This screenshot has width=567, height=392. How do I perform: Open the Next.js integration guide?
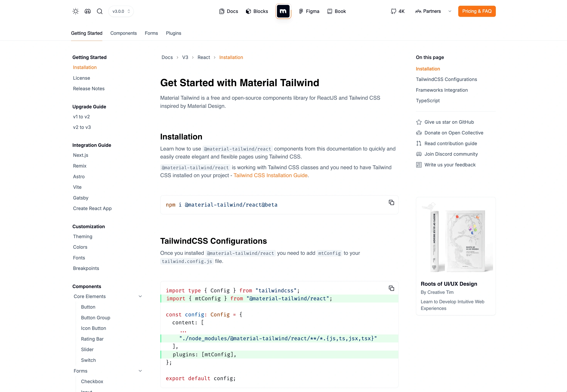(81, 155)
